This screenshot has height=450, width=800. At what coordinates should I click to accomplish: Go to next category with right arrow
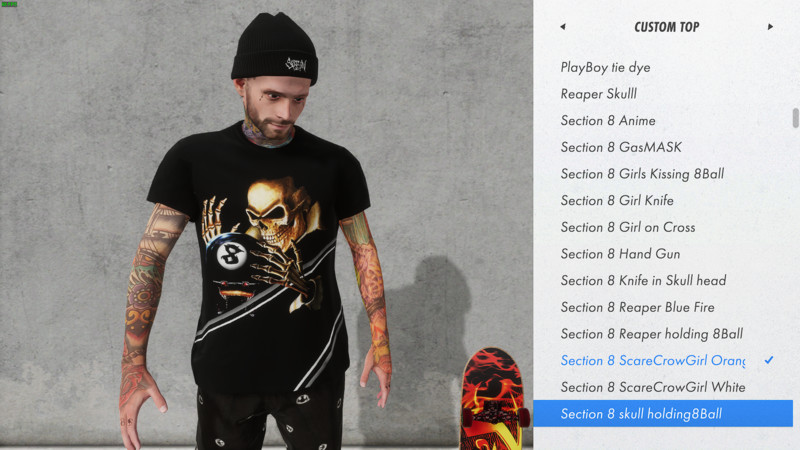(770, 27)
